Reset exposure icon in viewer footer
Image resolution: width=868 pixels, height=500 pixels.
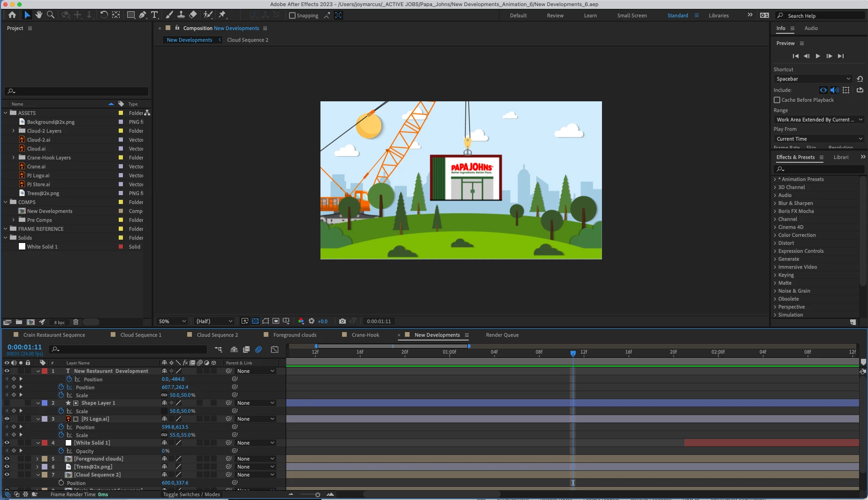point(312,321)
